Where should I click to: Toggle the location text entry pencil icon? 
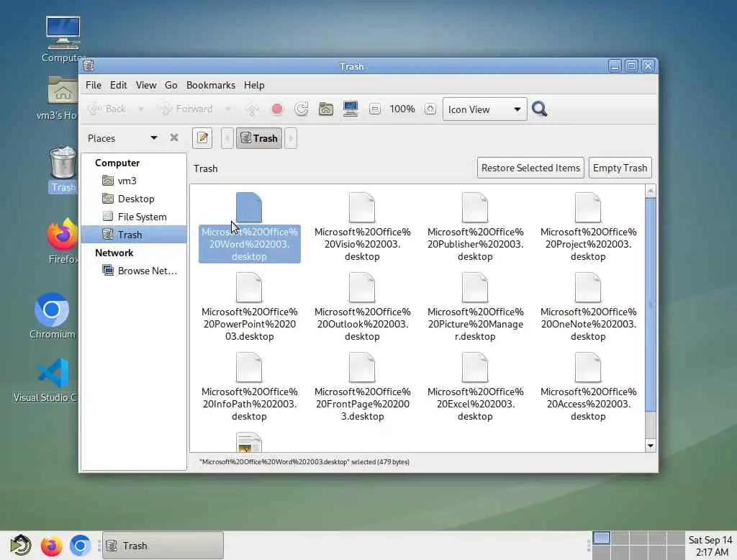(202, 138)
